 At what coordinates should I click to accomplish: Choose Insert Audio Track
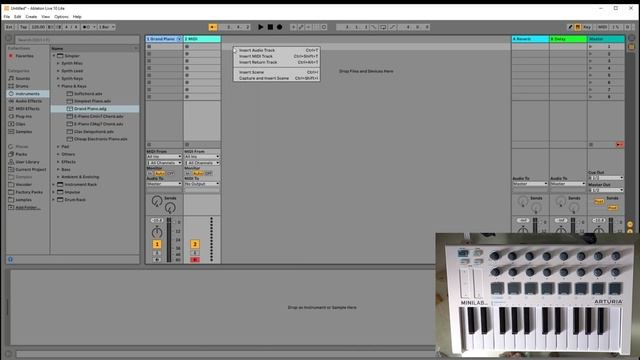[x=277, y=50]
